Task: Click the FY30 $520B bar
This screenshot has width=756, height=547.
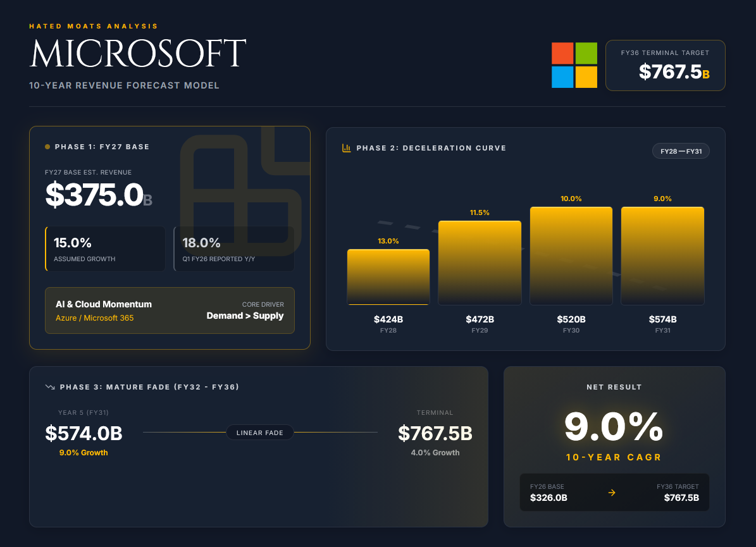Action: 571,256
